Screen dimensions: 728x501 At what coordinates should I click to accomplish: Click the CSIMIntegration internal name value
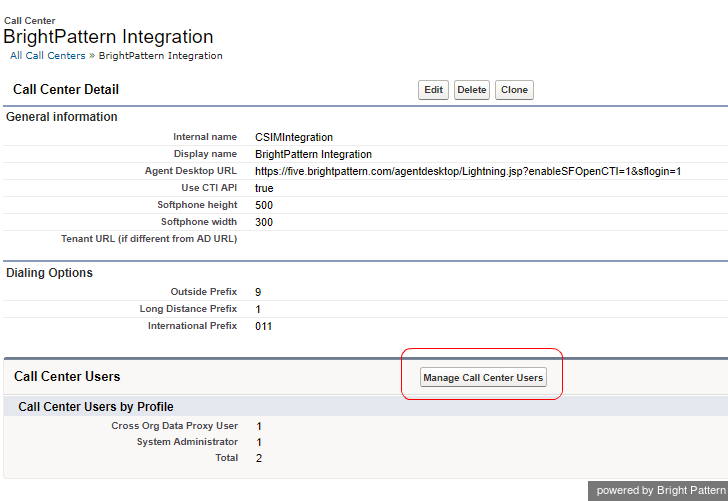click(294, 137)
